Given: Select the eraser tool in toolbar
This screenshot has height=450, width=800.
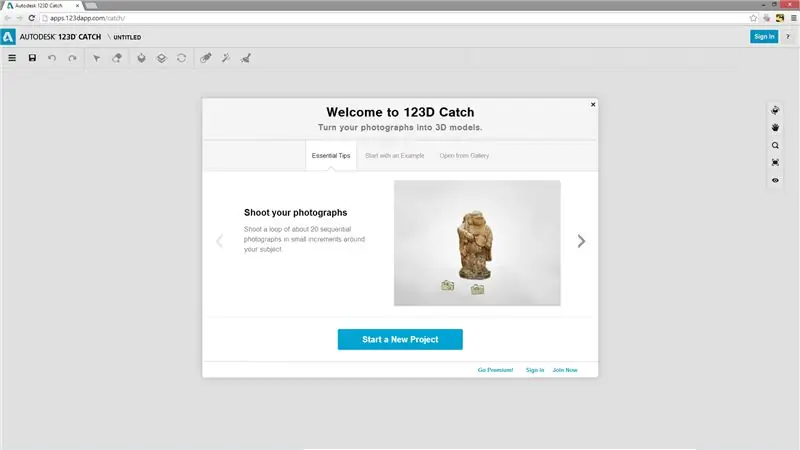Looking at the screenshot, I should pyautogui.click(x=117, y=58).
